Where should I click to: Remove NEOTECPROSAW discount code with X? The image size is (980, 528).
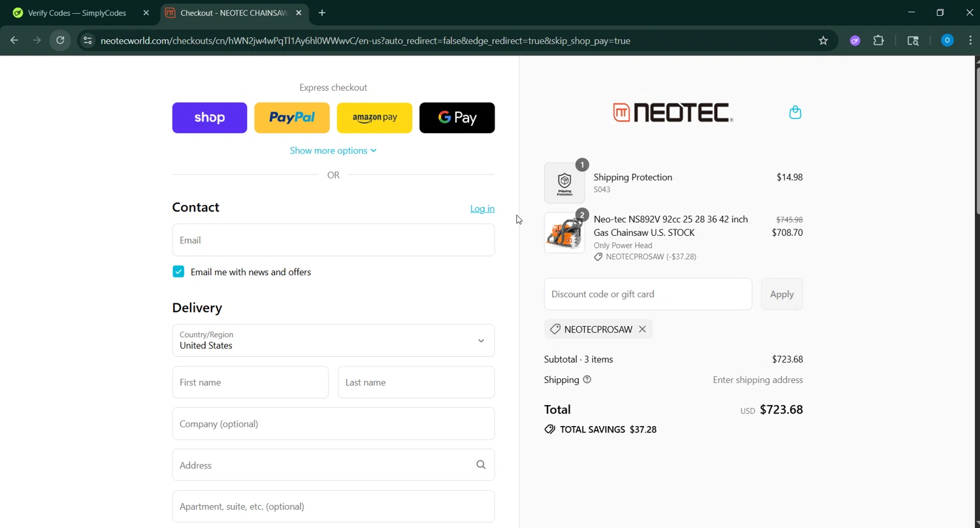(x=642, y=329)
